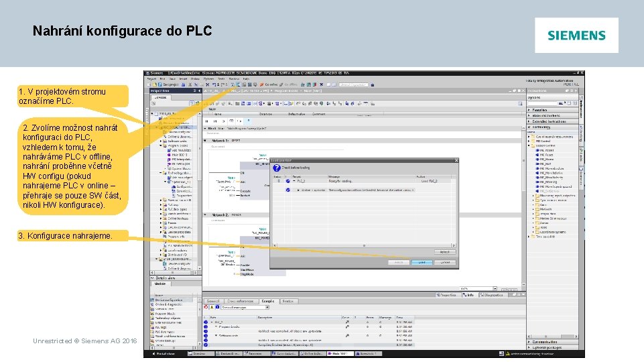Click the Load button in the dialog
This screenshot has height=362, width=644.
(x=422, y=262)
